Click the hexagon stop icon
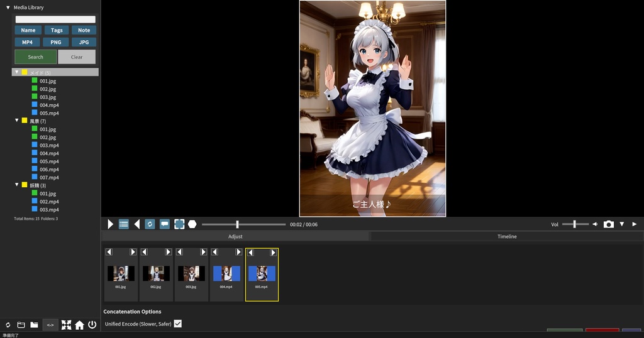 [x=192, y=224]
